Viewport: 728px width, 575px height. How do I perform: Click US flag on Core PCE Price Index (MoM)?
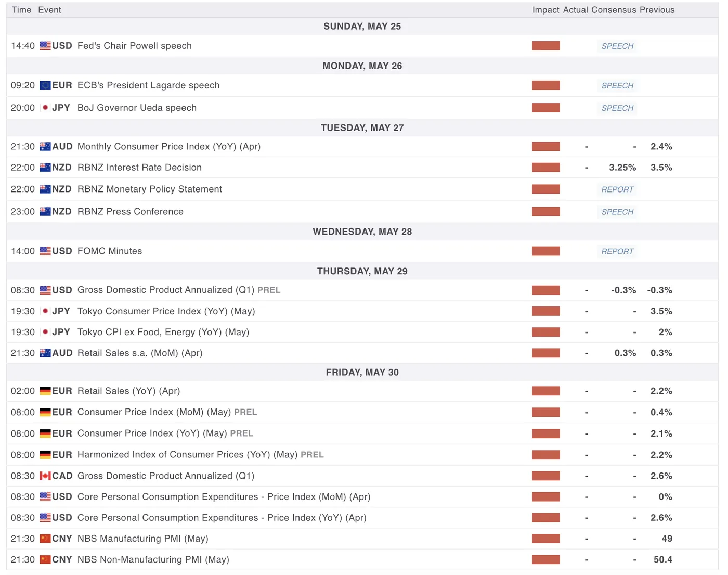(x=45, y=497)
